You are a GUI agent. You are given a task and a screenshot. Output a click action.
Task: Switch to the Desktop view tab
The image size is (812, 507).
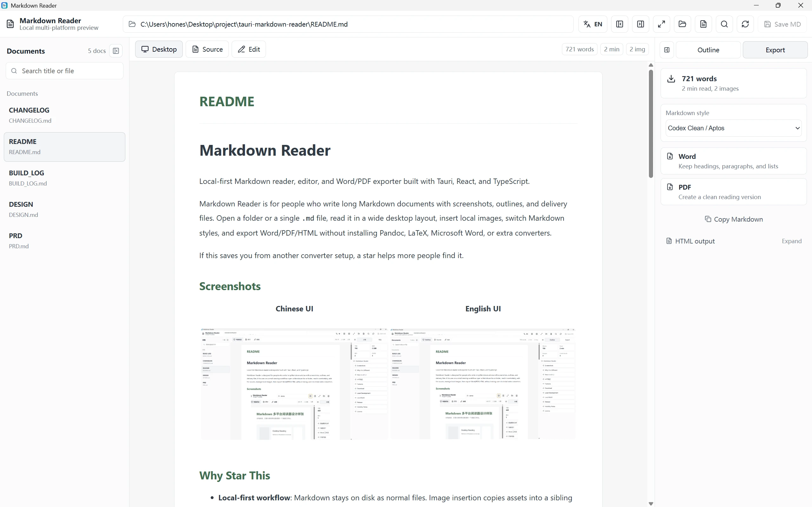(159, 49)
